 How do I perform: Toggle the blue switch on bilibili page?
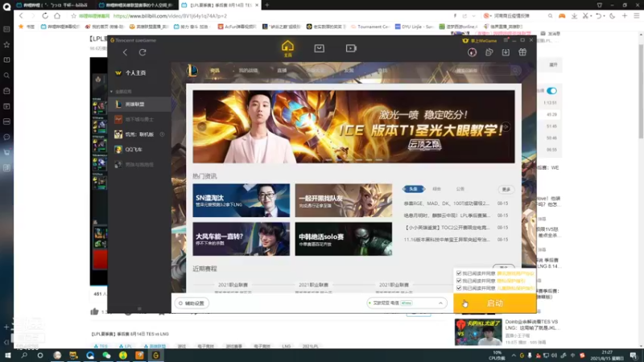click(552, 91)
